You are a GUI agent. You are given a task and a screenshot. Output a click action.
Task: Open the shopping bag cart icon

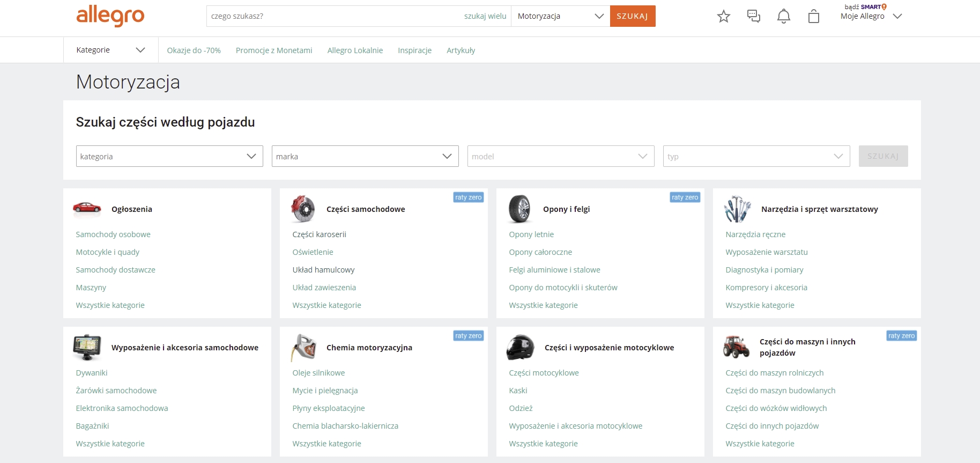pos(814,17)
